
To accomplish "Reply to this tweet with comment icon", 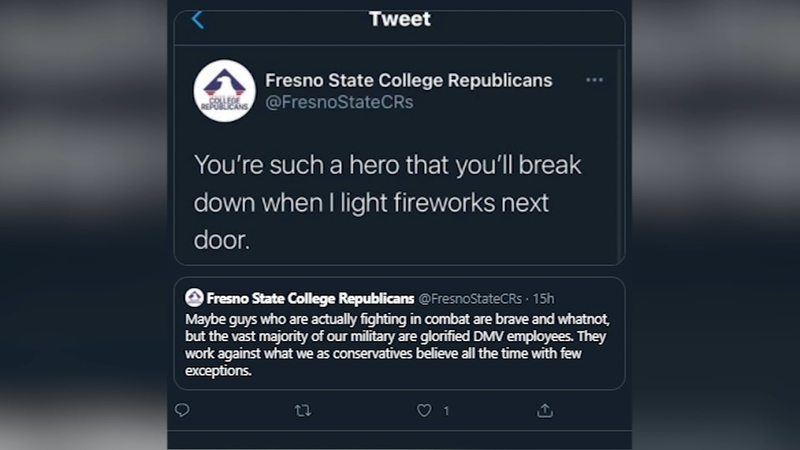I will 182,410.
